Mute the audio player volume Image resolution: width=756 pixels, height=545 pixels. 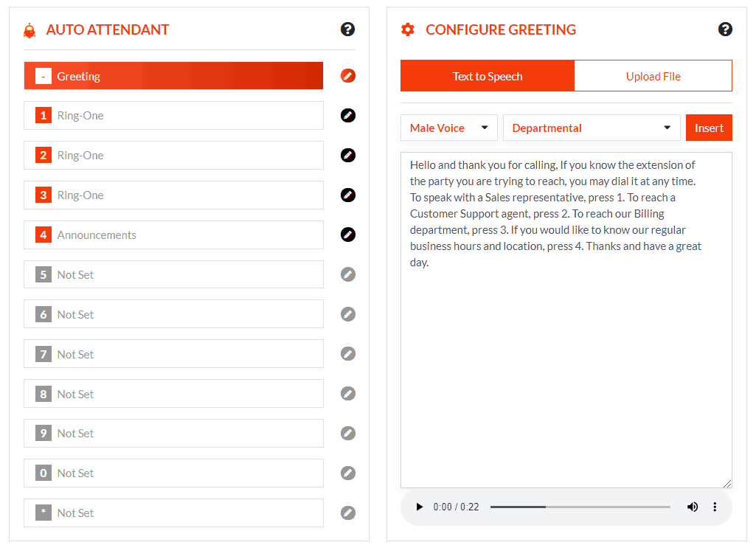pos(693,507)
